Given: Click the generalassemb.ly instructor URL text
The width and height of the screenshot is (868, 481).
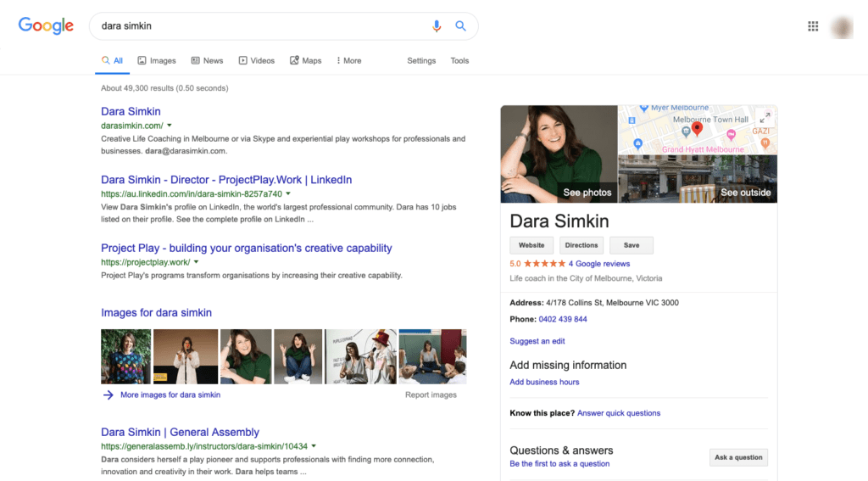Looking at the screenshot, I should tap(203, 446).
